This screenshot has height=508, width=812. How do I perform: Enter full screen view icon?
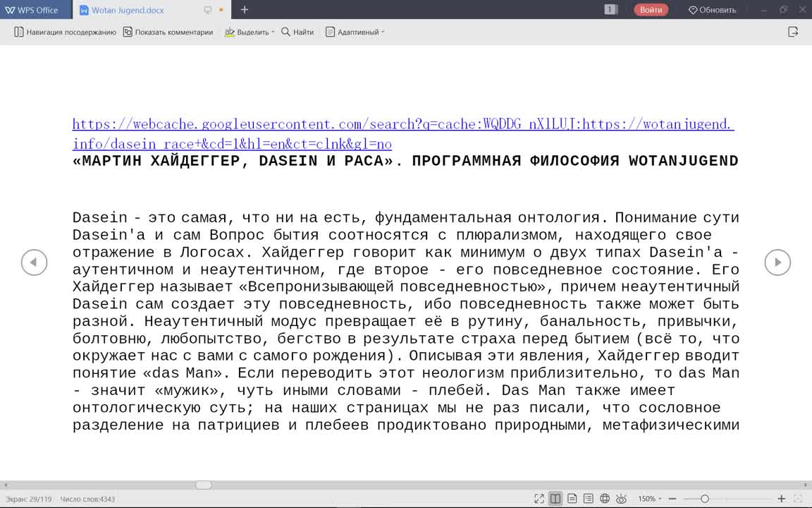click(539, 499)
